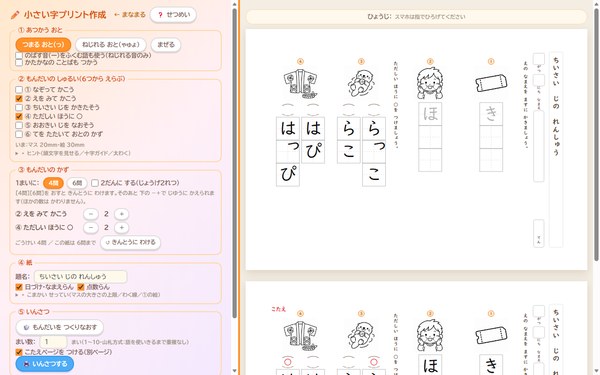Choose 6問 per sheet
Viewport: 600px width, 375px height.
(x=77, y=183)
